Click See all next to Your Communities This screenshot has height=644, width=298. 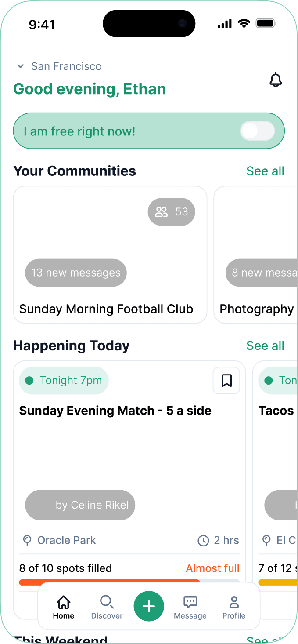coord(265,171)
